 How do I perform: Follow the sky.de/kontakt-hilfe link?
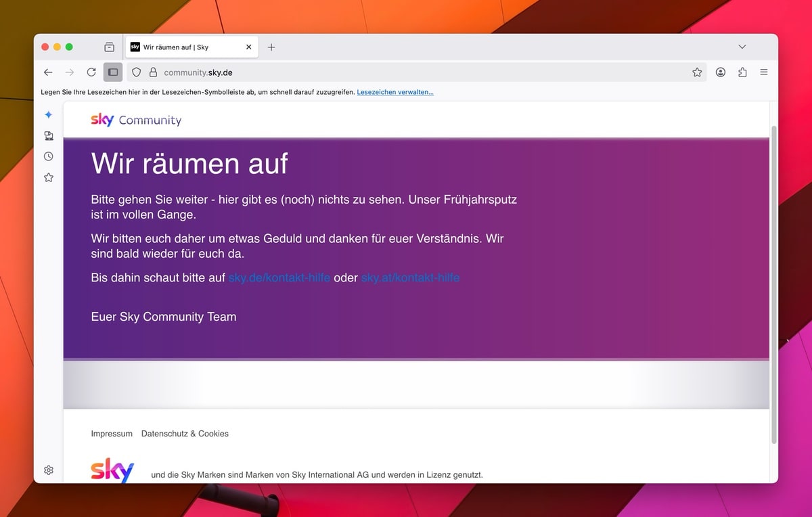[279, 278]
